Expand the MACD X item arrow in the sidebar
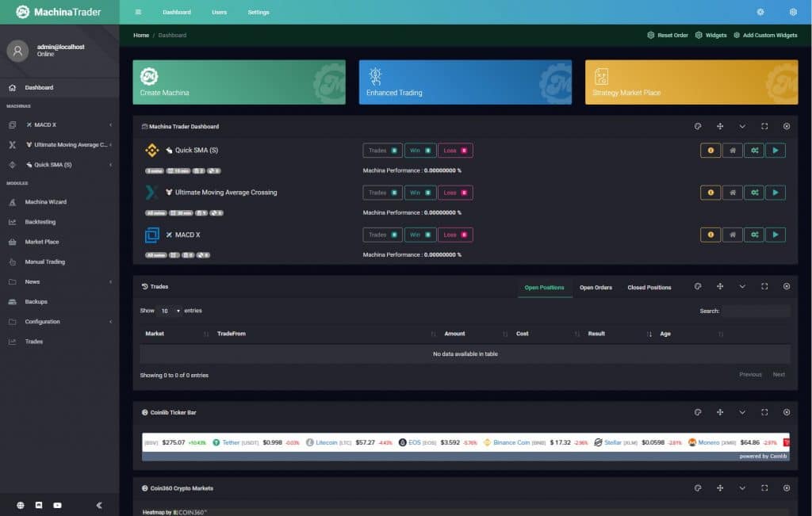 click(x=110, y=124)
